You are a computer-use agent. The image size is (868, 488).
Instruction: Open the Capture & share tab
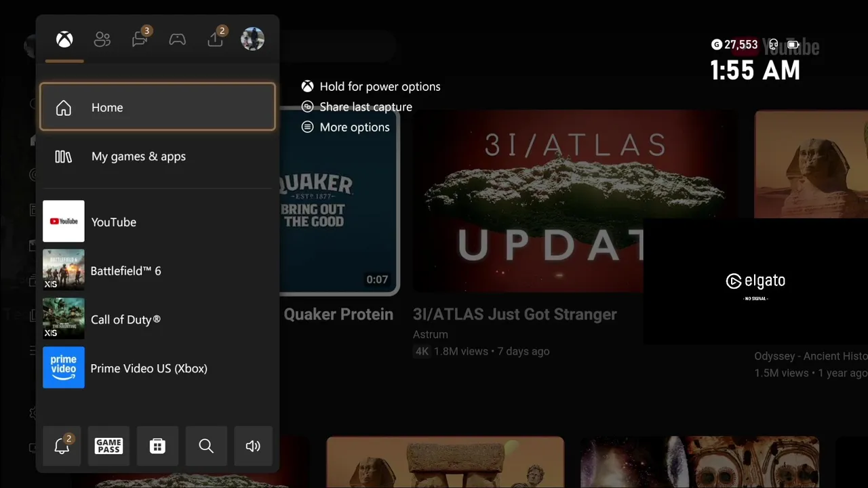(216, 39)
